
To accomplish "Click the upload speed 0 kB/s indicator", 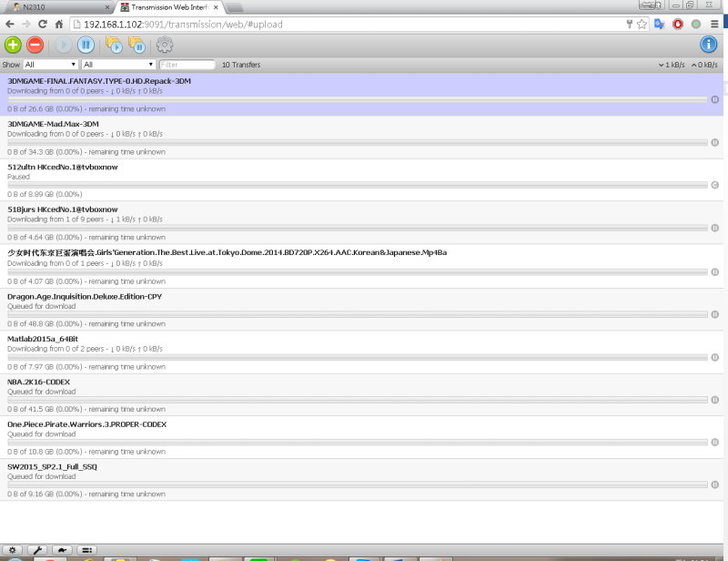I will tap(704, 65).
